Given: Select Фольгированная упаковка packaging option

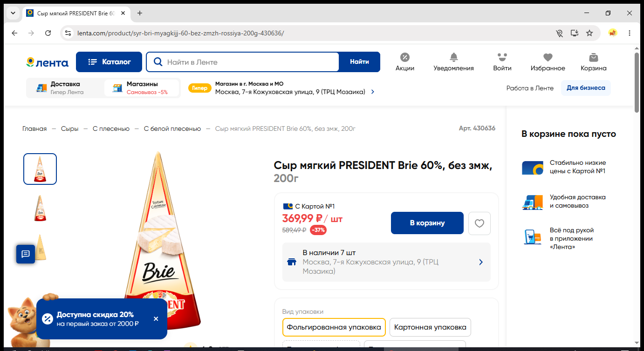Looking at the screenshot, I should pos(334,327).
